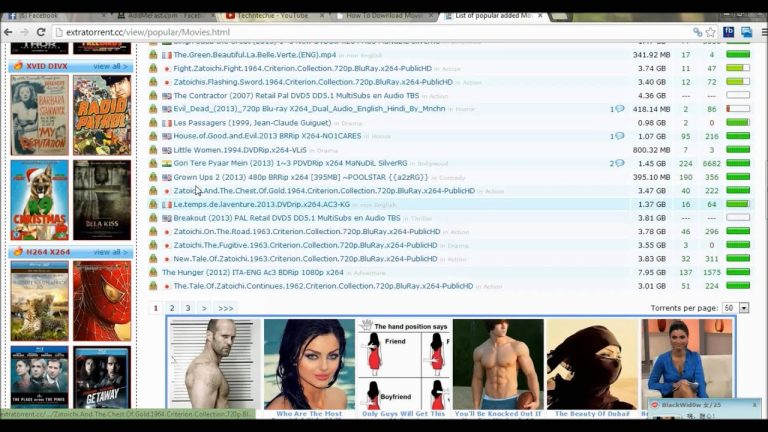The width and height of the screenshot is (768, 432).
Task: Bookmark page with the star icon
Action: [x=711, y=32]
